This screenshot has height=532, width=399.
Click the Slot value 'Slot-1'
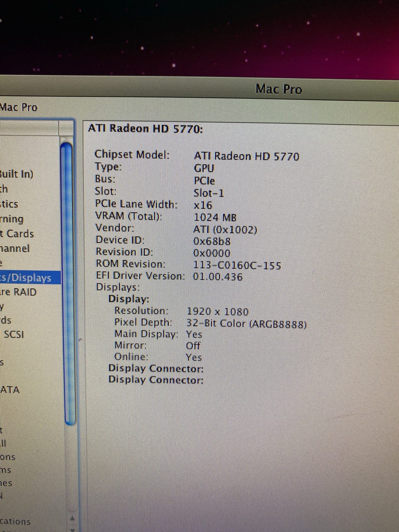click(209, 193)
